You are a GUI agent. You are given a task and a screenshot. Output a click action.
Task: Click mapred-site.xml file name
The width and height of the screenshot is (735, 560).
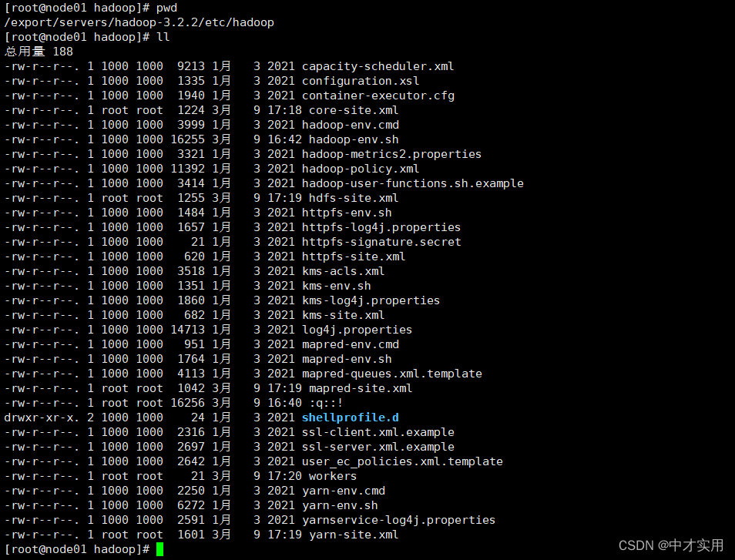[x=361, y=388]
